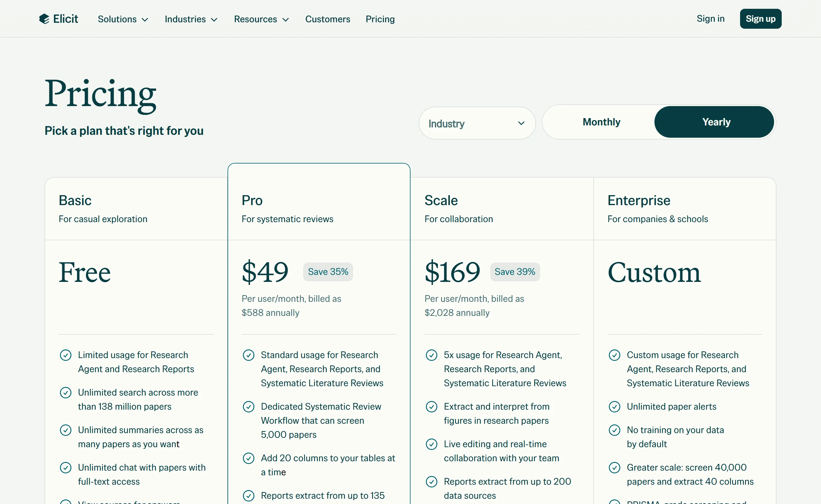This screenshot has height=504, width=821.
Task: Click the checkmark beside 'Greater scale: screen 40,000'
Action: click(614, 467)
